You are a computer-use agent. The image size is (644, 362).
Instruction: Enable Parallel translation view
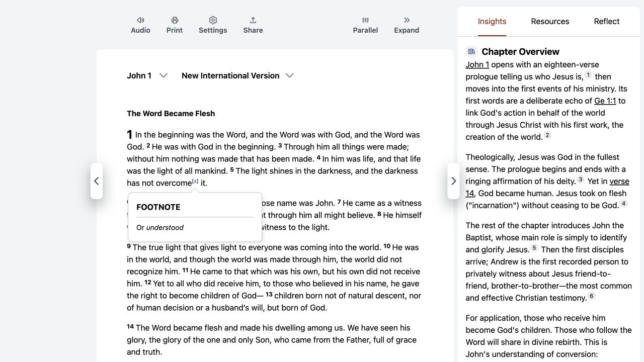pyautogui.click(x=365, y=25)
